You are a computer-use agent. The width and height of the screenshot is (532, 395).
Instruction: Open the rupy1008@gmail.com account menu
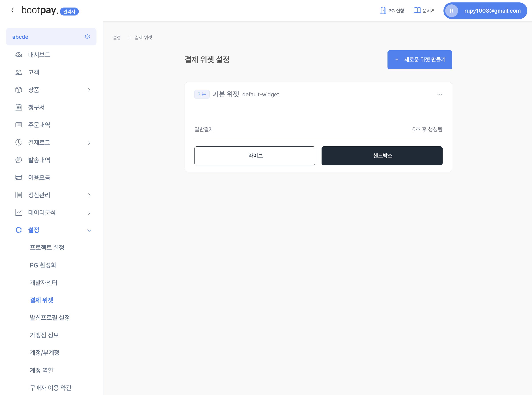pyautogui.click(x=485, y=11)
